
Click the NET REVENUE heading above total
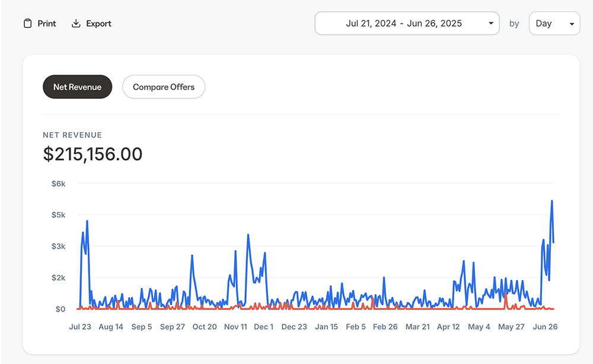[72, 135]
